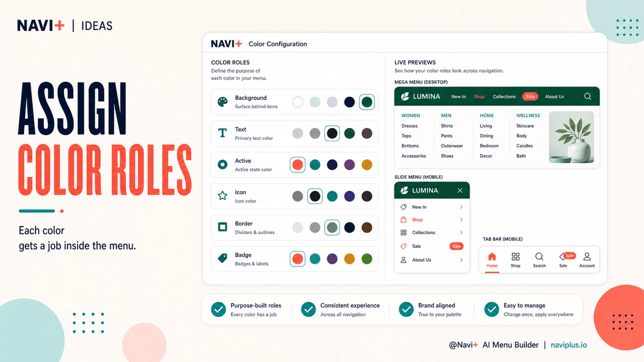Click the Consistent experience checkmark icon
The image size is (644, 362).
[308, 309]
